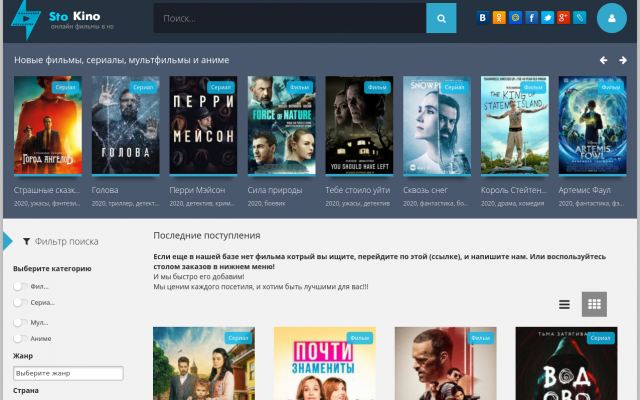640x400 pixels.
Task: Open the Водоворот dark series card
Action: point(567,363)
